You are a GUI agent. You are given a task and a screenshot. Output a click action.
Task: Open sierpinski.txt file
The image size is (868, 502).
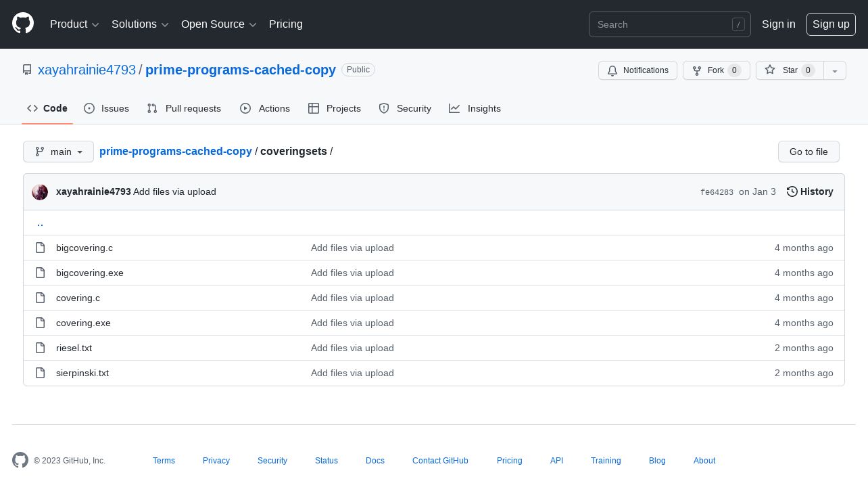click(x=82, y=373)
